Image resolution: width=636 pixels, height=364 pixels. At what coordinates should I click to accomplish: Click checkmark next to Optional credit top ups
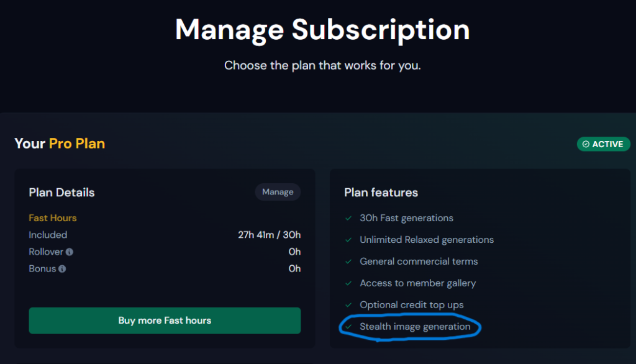(x=348, y=305)
